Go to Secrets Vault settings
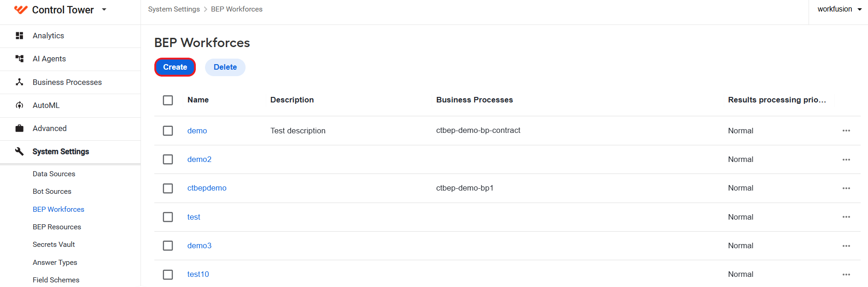This screenshot has height=287, width=868. (x=53, y=245)
